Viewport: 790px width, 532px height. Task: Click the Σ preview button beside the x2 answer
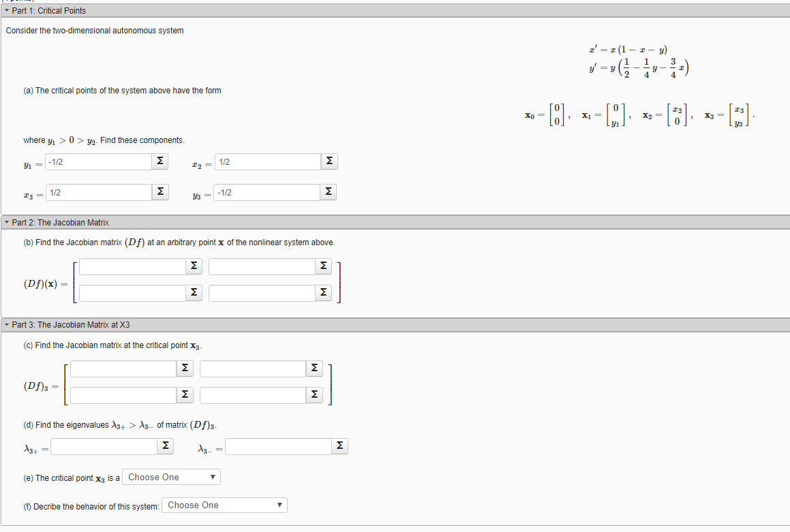(x=329, y=161)
